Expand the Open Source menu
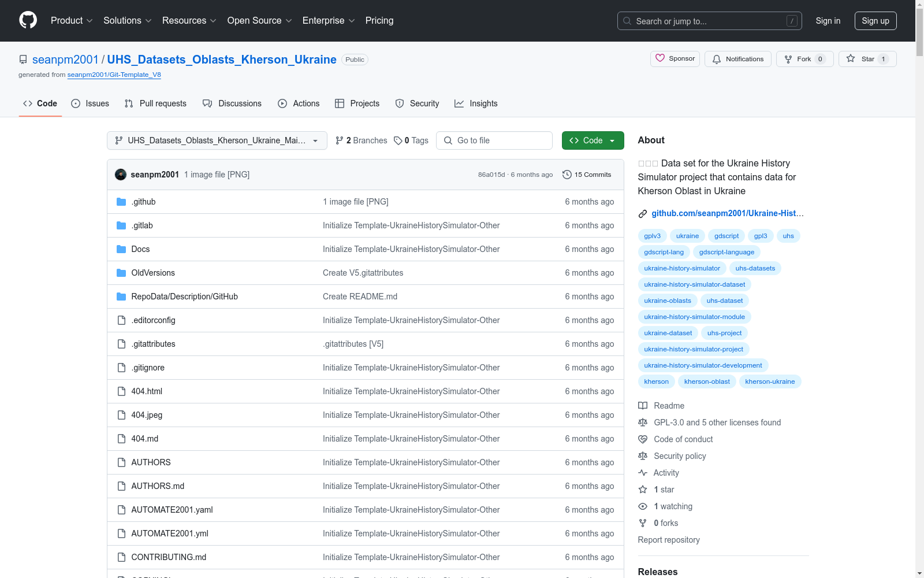 coord(260,21)
